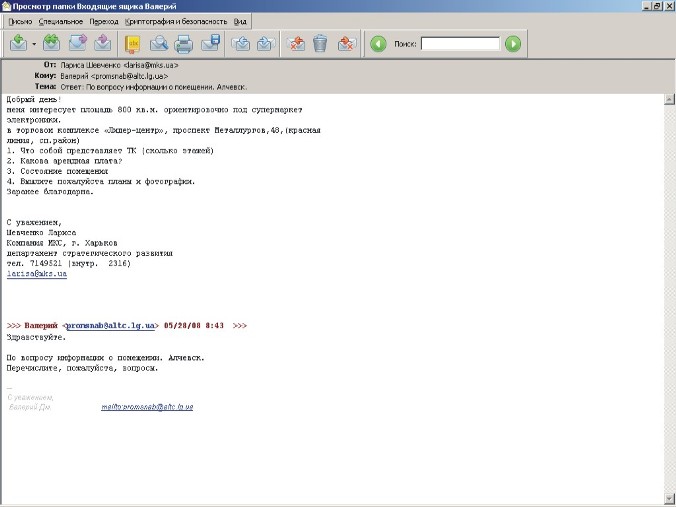Open the Вид menu

coord(240,22)
